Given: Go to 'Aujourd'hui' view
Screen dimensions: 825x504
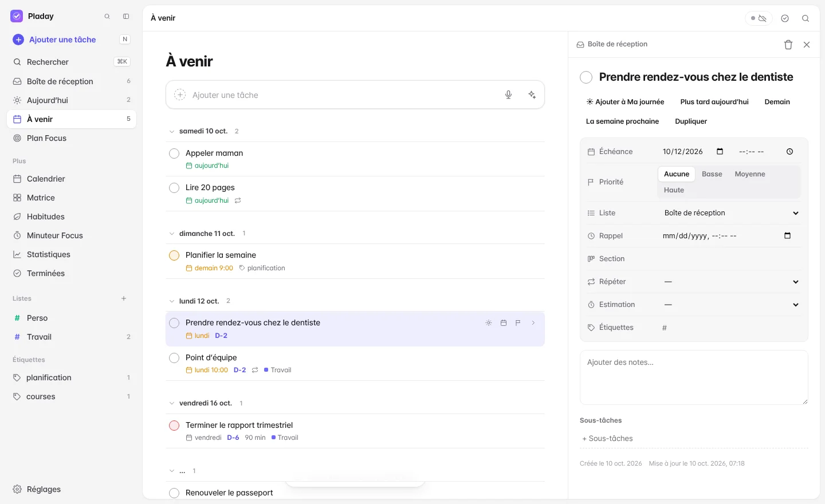Looking at the screenshot, I should point(72,100).
